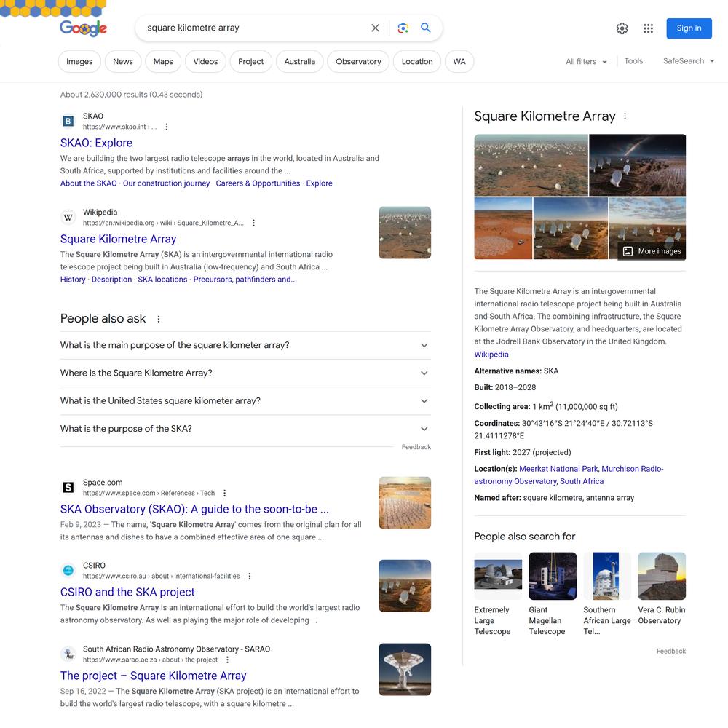The image size is (728, 728).
Task: Select the Maps filter tab
Action: [x=163, y=61]
